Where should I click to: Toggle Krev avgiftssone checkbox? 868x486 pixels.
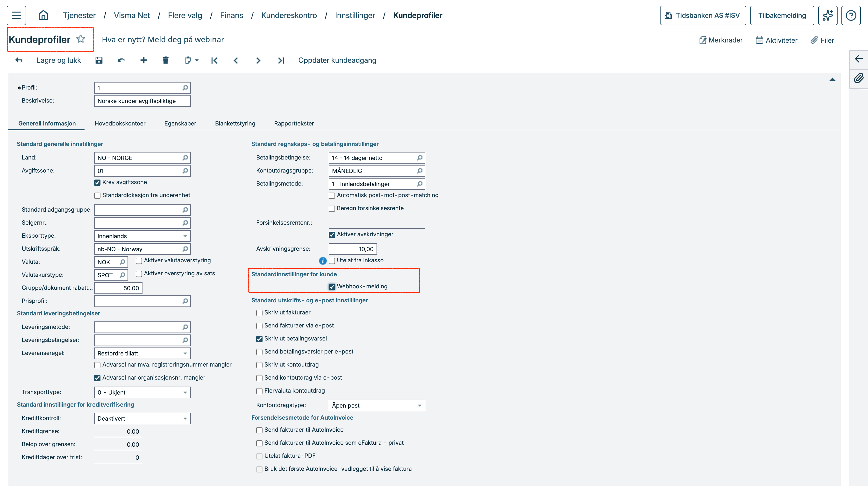(97, 183)
